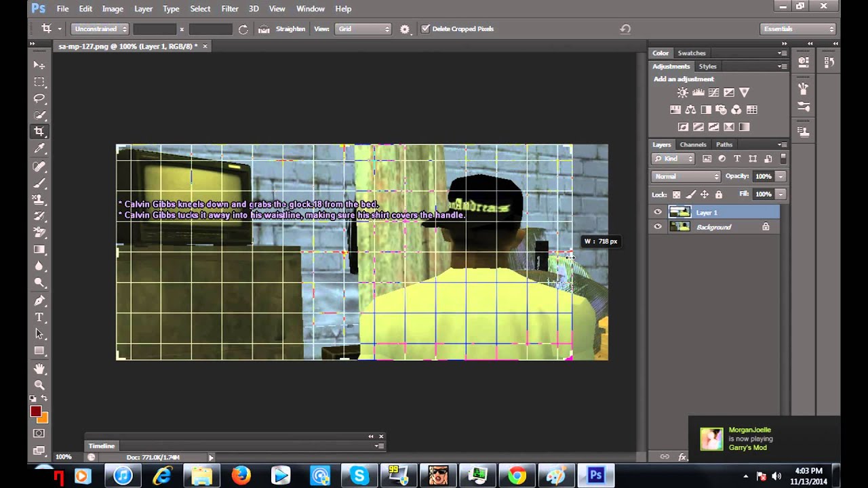
Task: Add a Brightness/Contrast adjustment
Action: [683, 93]
